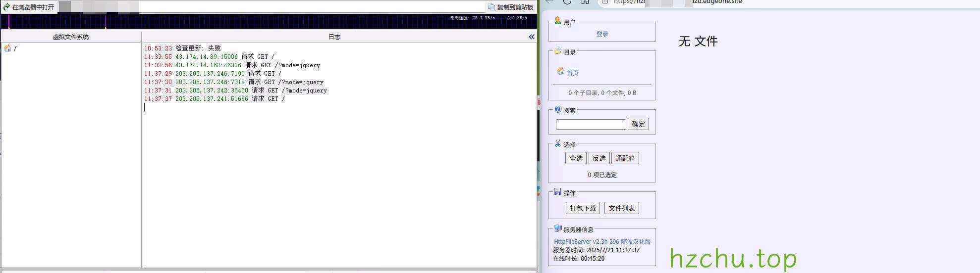Screen dimensions: 980x273
Task: Click the 0 个子目录, 0 个文件, 0 B text
Action: point(602,93)
